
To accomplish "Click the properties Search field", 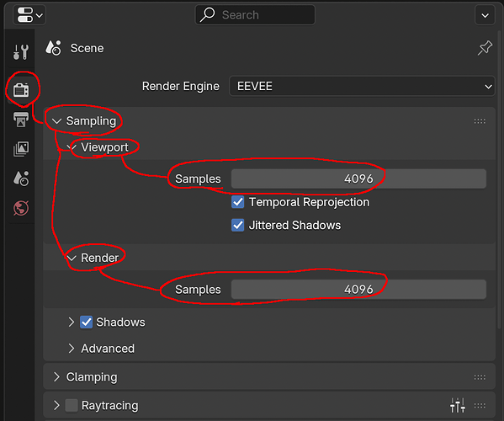I will coord(255,15).
